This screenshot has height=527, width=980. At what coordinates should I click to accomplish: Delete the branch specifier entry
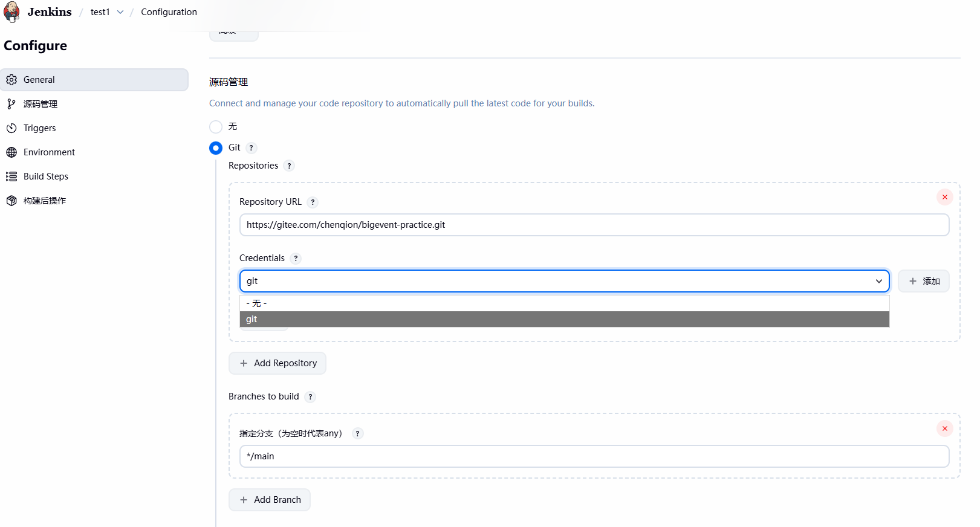point(944,428)
